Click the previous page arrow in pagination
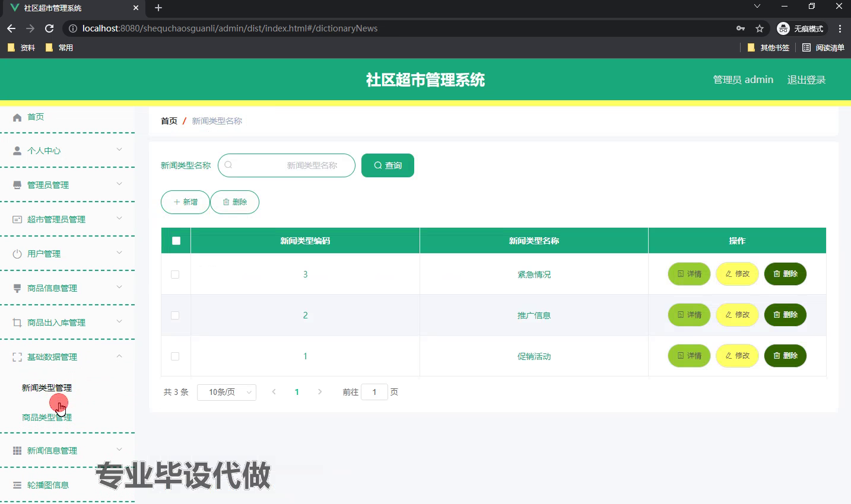Screen dimensions: 851x504 pos(274,392)
